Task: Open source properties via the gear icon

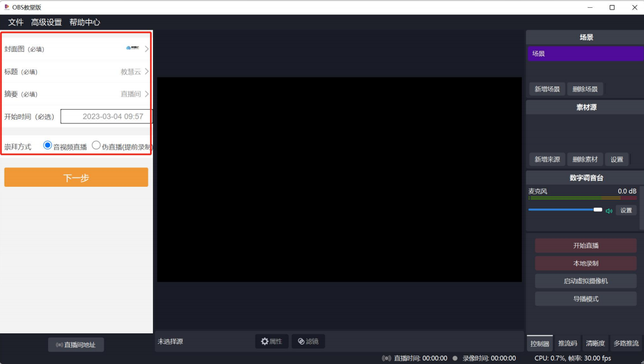Action: click(x=263, y=341)
